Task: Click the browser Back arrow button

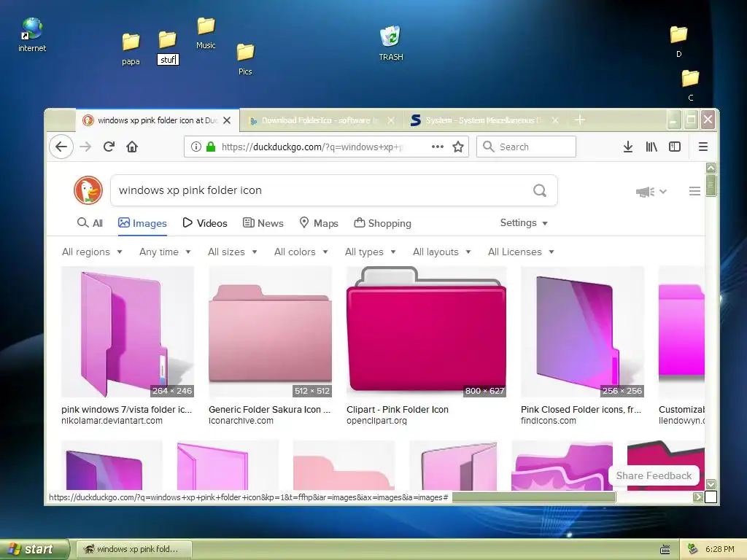Action: pos(61,147)
